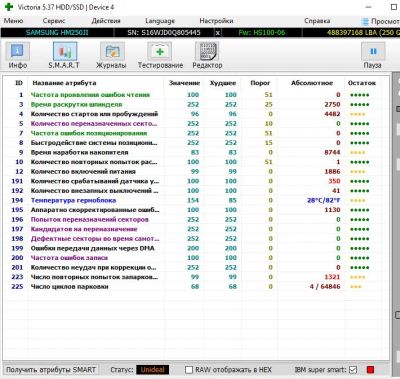The width and height of the screenshot is (400, 379).
Task: Open the Настройки menu
Action: click(x=216, y=21)
